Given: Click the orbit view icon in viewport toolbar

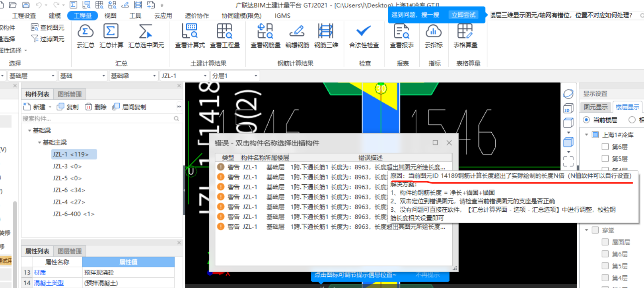Looking at the screenshot, I should coord(568,94).
